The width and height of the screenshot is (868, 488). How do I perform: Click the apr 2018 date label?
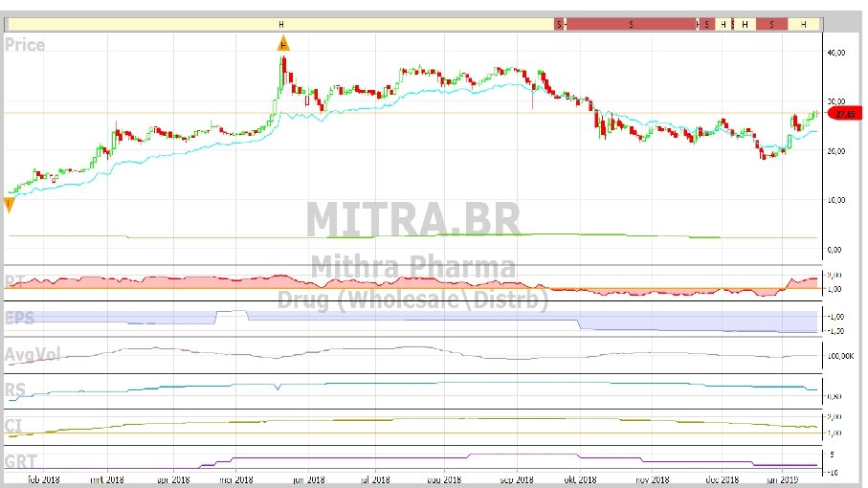point(173,479)
